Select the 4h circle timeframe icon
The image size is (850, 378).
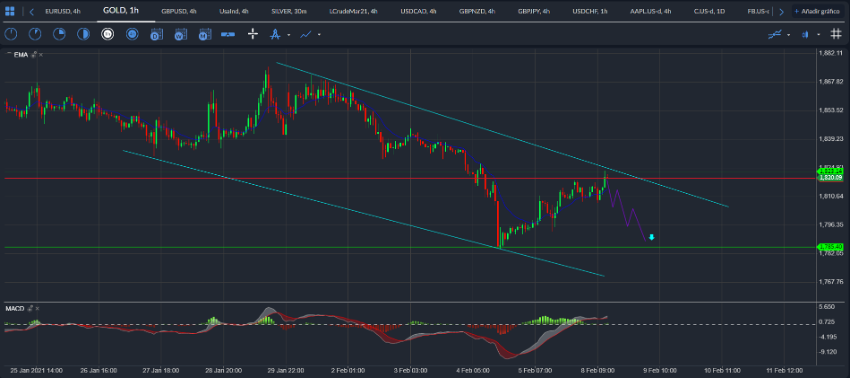coord(132,35)
